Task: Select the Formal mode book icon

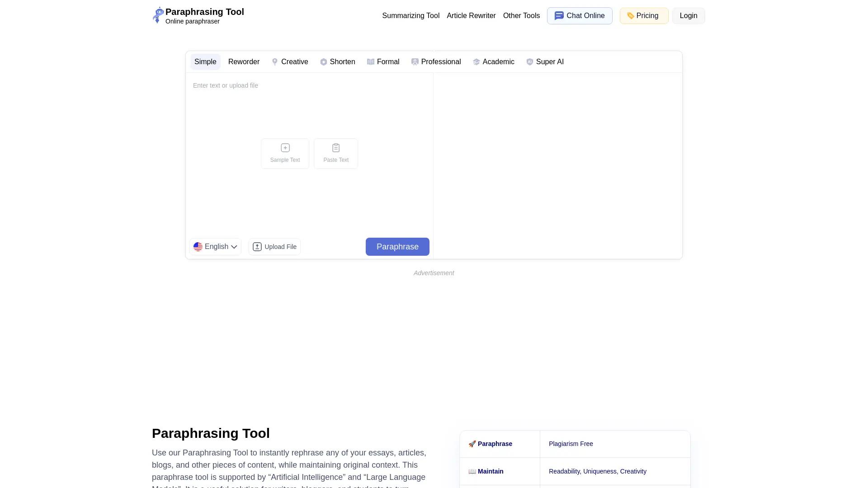Action: point(371,62)
